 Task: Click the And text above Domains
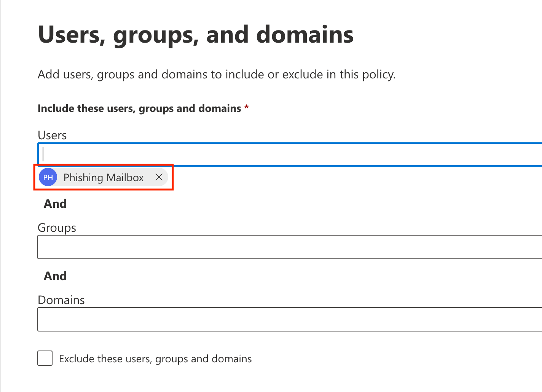click(x=55, y=276)
